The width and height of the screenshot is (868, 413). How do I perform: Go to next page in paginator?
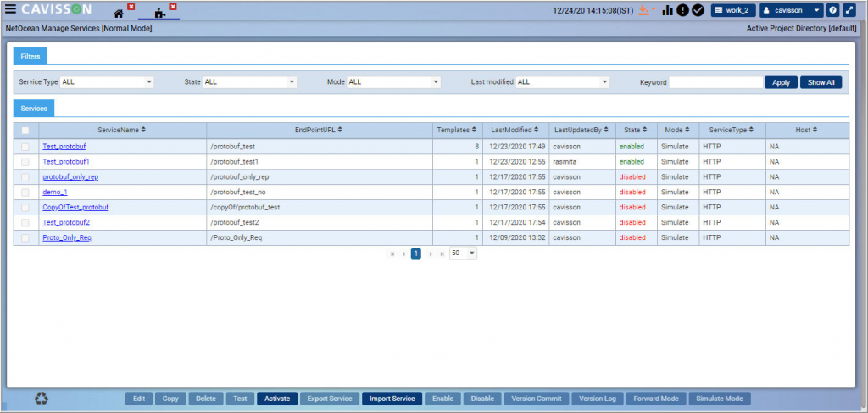coord(431,254)
